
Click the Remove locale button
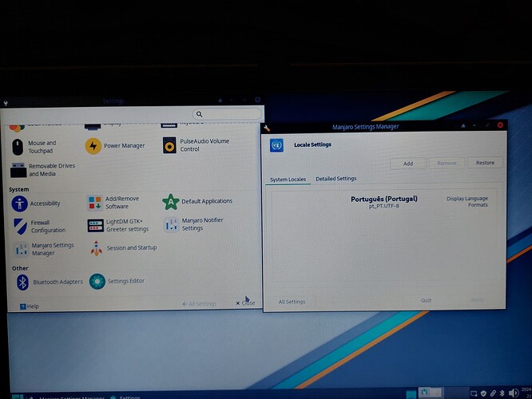[x=447, y=163]
